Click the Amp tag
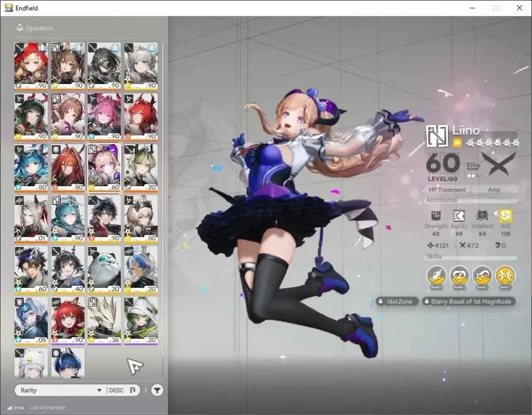This screenshot has width=532, height=415. coord(494,190)
